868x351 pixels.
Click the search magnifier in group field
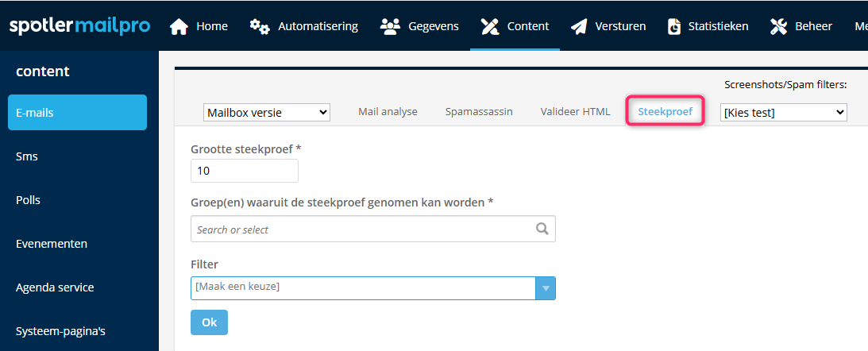[542, 229]
